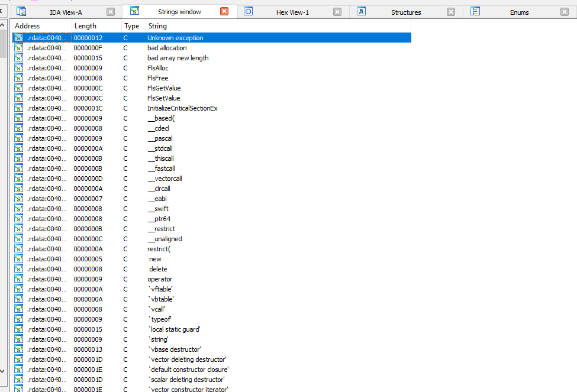The height and width of the screenshot is (392, 577).
Task: Click string icon beside 'bad allocation' row
Action: 19,48
